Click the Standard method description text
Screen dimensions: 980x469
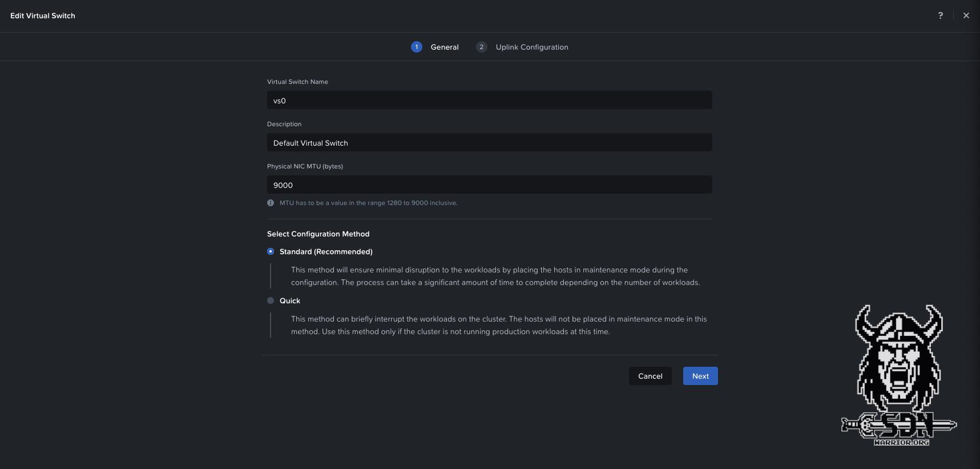[x=495, y=276]
